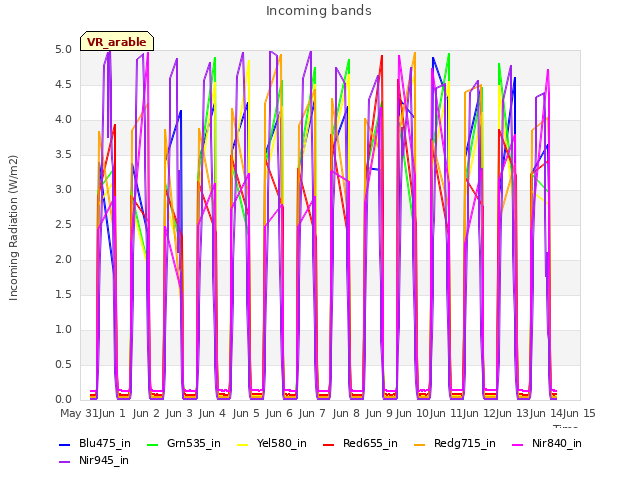Click the 2.5 y-axis tick label

point(63,224)
